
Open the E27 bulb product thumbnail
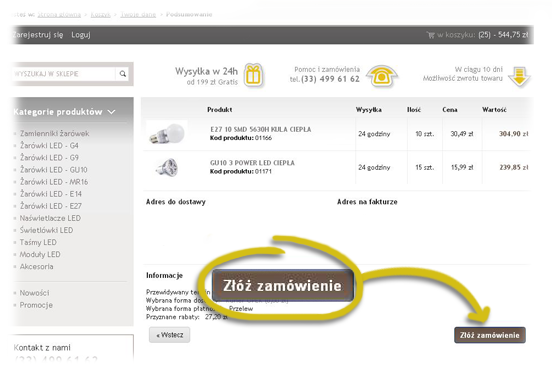coord(167,134)
